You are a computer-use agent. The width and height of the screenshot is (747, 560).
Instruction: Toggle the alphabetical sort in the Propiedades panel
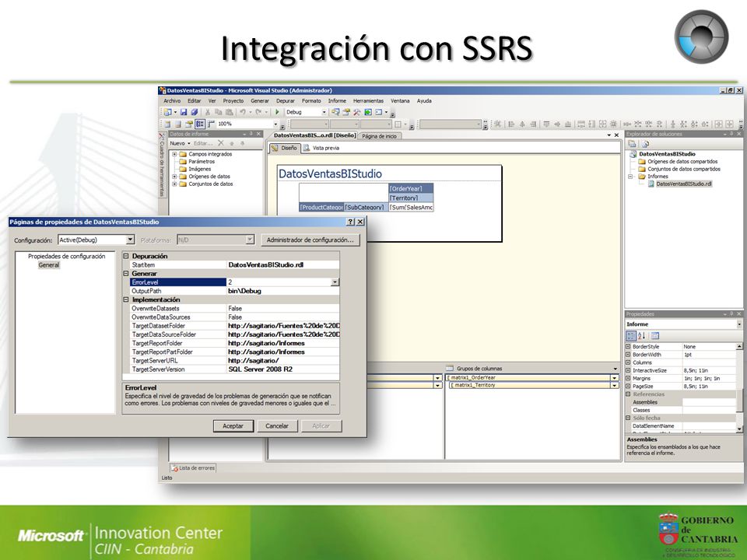pyautogui.click(x=642, y=336)
